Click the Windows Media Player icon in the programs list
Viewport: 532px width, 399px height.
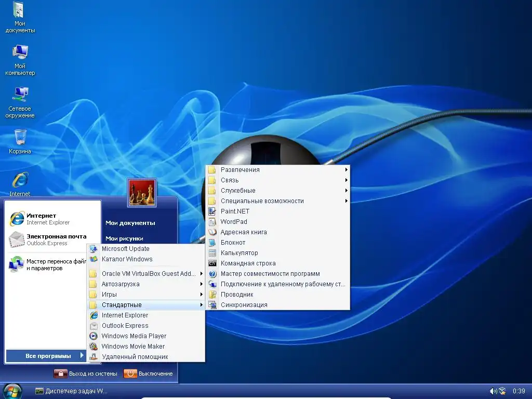point(94,336)
